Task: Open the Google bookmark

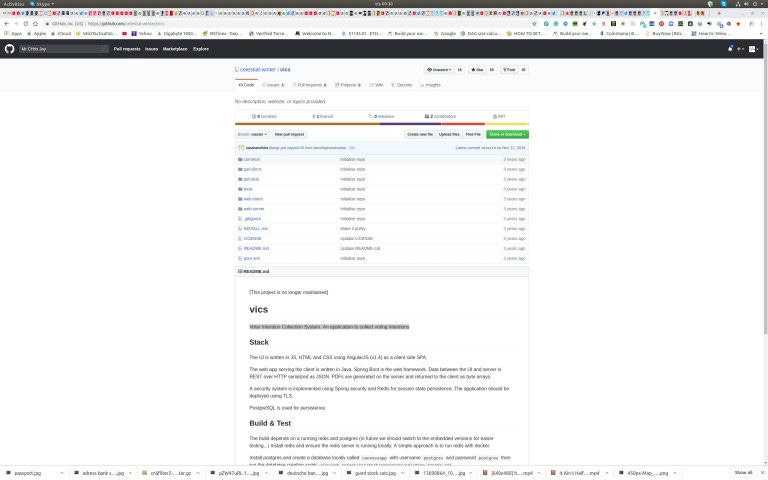Action: (445, 34)
